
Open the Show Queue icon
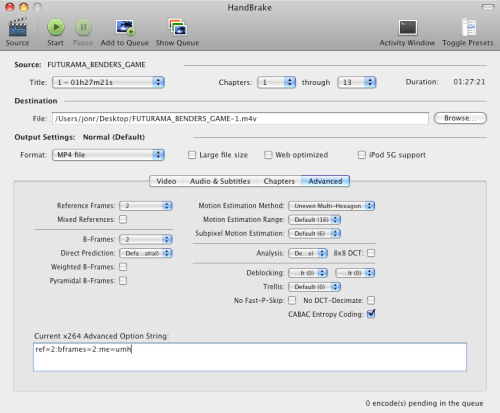point(177,27)
